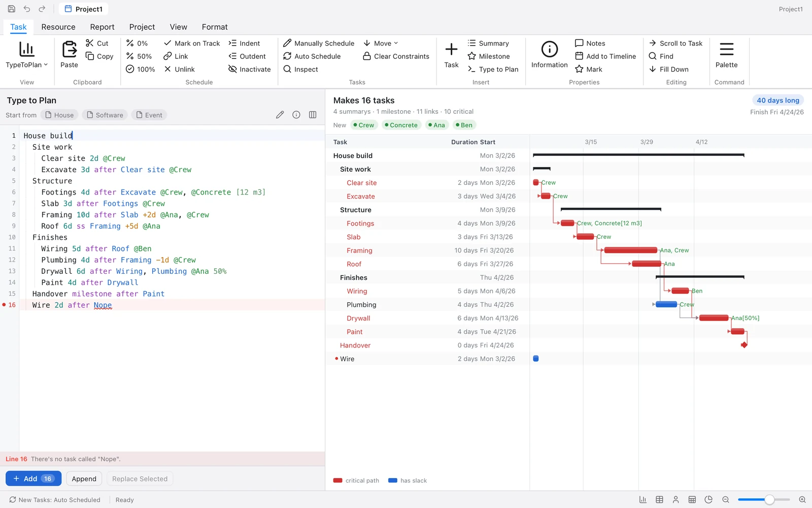Click the Ana resource chip

click(436, 125)
